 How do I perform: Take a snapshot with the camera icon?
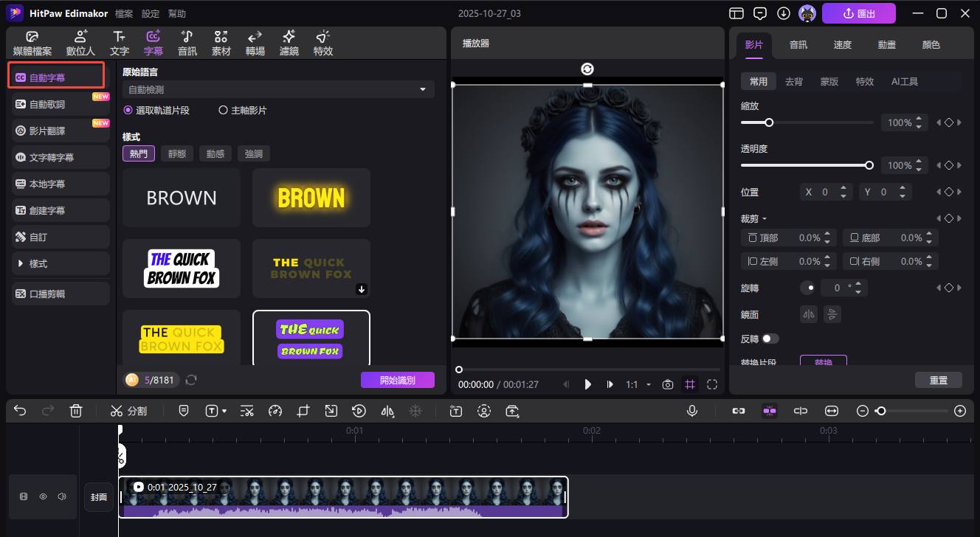click(667, 384)
